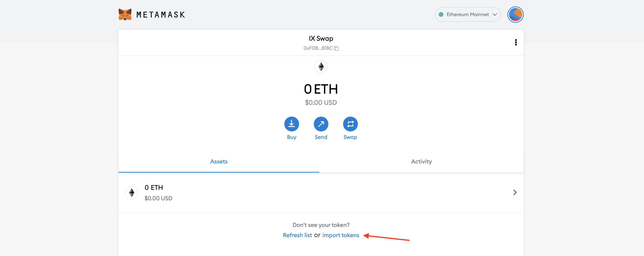The height and width of the screenshot is (256, 644).
Task: Click the round Buy download icon
Action: pos(291,124)
